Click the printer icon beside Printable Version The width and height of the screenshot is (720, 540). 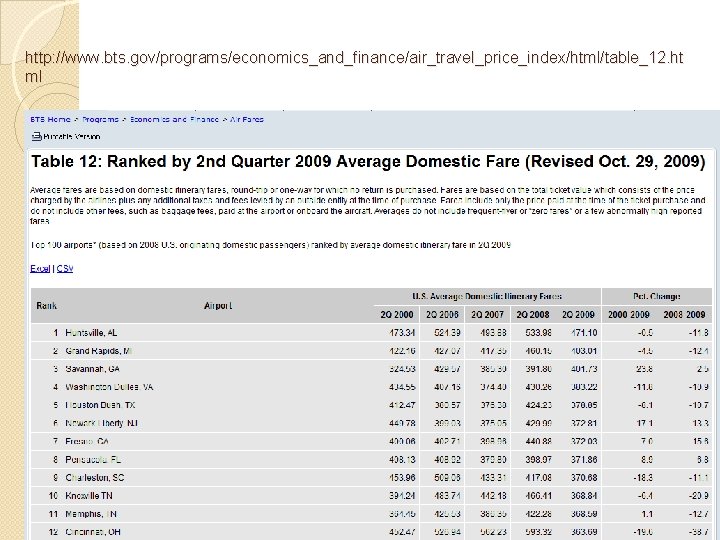click(x=37, y=136)
